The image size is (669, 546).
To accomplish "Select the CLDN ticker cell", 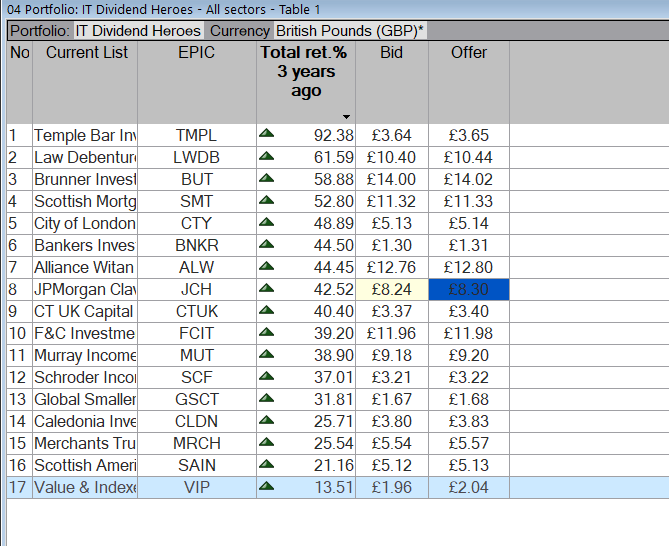I will pyautogui.click(x=196, y=421).
